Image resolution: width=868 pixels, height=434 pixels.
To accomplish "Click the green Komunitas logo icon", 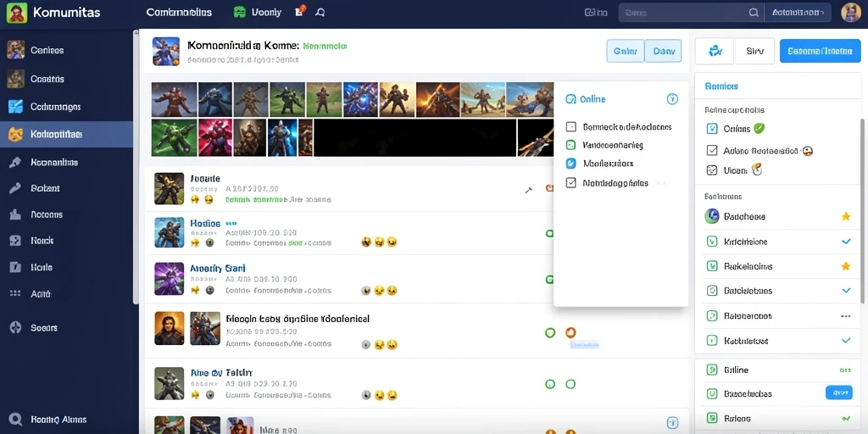I will (x=17, y=12).
